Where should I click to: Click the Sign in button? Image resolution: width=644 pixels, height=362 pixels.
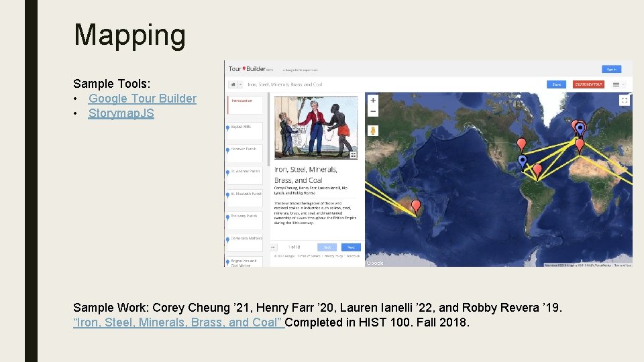pyautogui.click(x=611, y=69)
